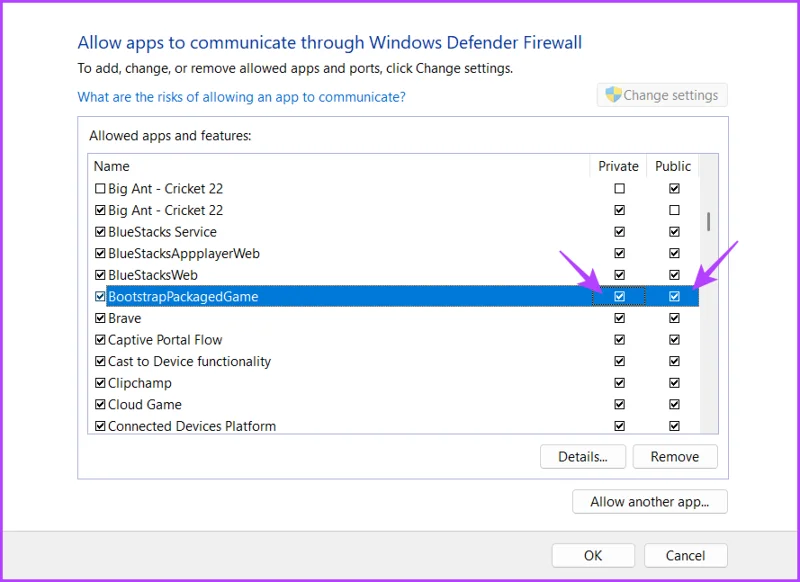This screenshot has width=800, height=582.
Task: Toggle Public checkbox for BlueStacks Service
Action: click(674, 232)
